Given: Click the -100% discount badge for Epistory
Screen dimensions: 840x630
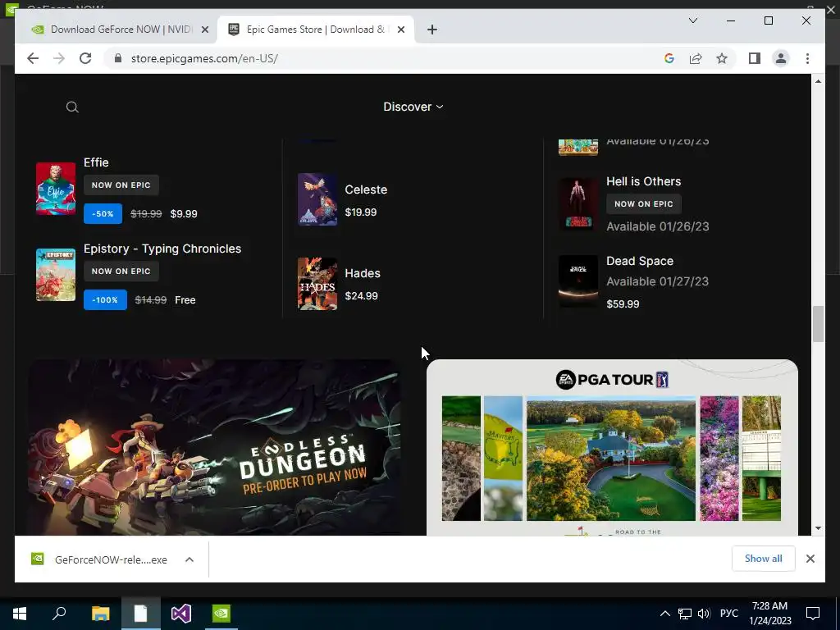Looking at the screenshot, I should (x=105, y=300).
